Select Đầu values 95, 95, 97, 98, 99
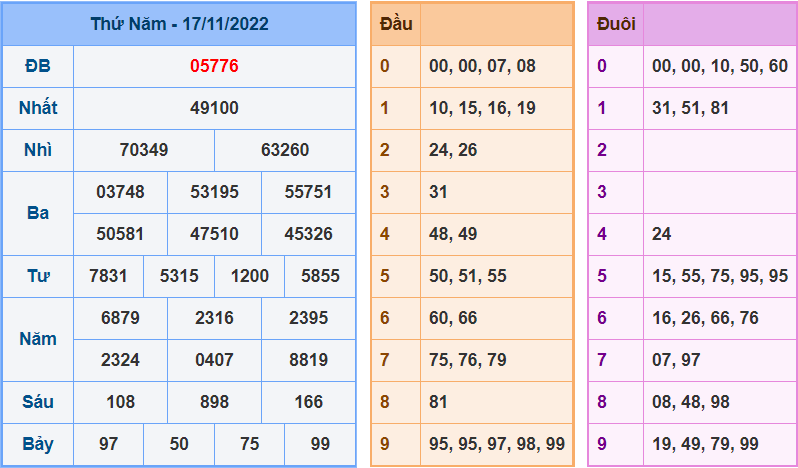This screenshot has width=798, height=468. (x=497, y=444)
